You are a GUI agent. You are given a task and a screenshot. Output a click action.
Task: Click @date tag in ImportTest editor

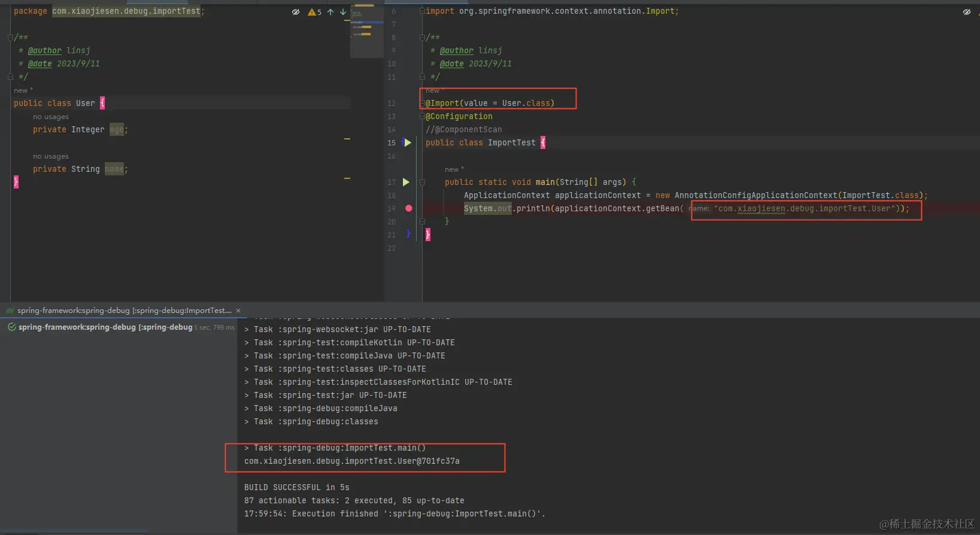(452, 63)
